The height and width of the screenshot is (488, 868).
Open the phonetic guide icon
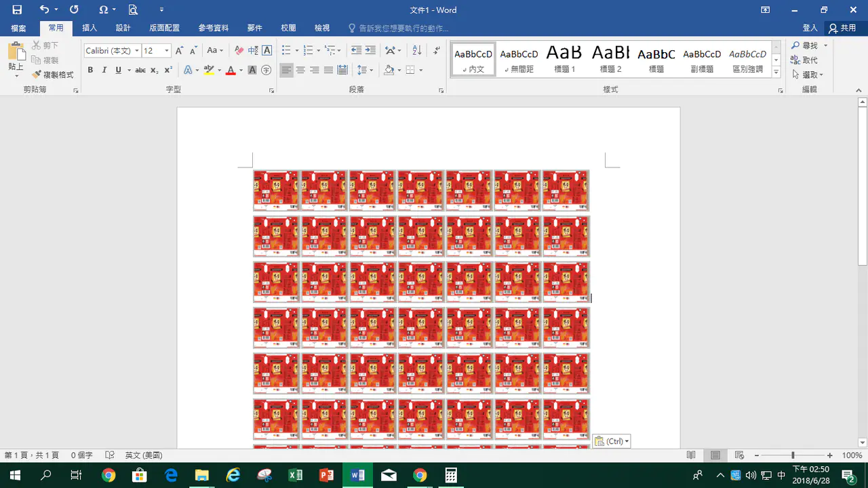[253, 51]
